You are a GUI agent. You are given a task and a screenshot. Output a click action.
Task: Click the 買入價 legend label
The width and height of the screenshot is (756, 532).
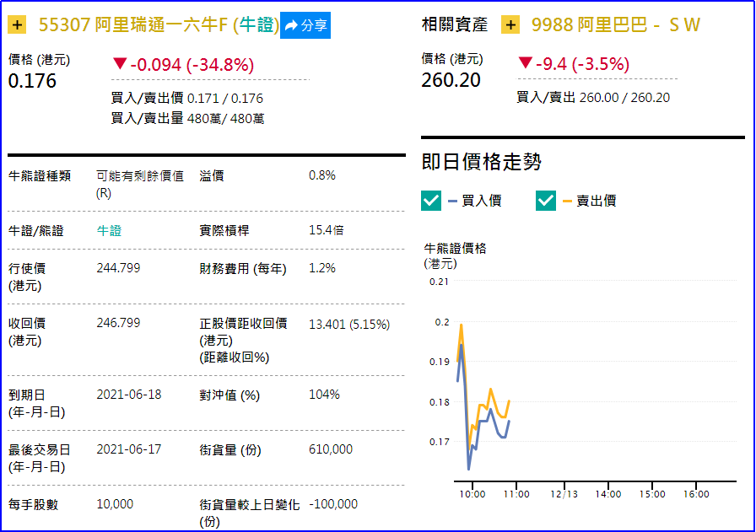coord(481,201)
